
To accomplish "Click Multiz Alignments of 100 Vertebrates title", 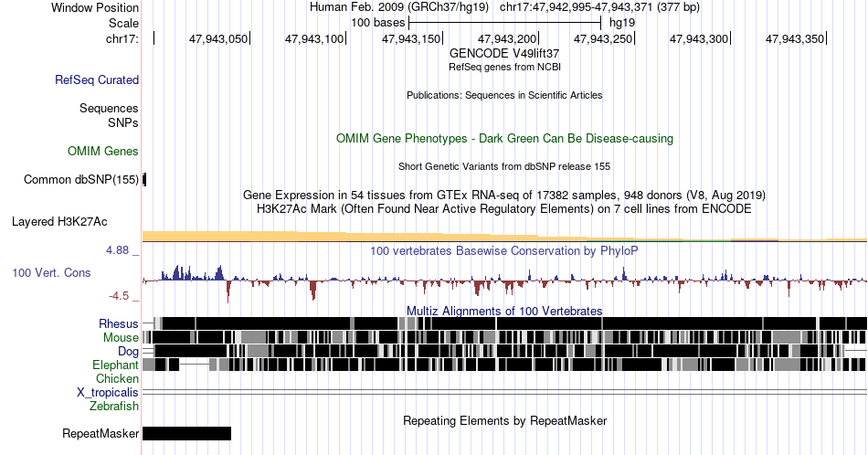I will click(504, 311).
